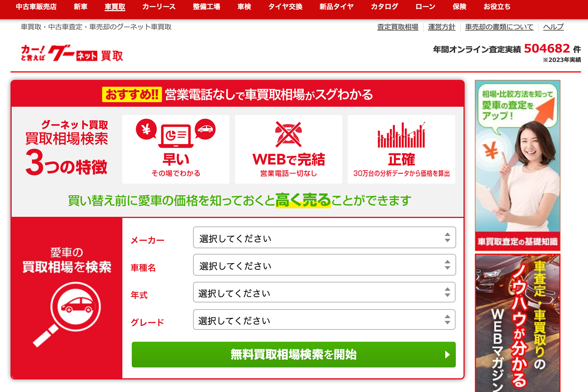The width and height of the screenshot is (588, 392).
Task: Open the 車売却の書類について link
Action: [x=499, y=27]
